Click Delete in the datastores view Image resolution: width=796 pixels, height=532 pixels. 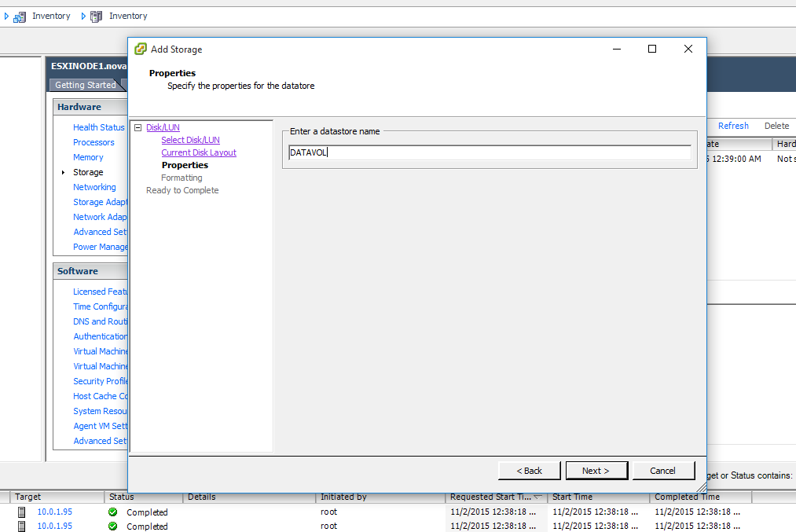tap(776, 126)
